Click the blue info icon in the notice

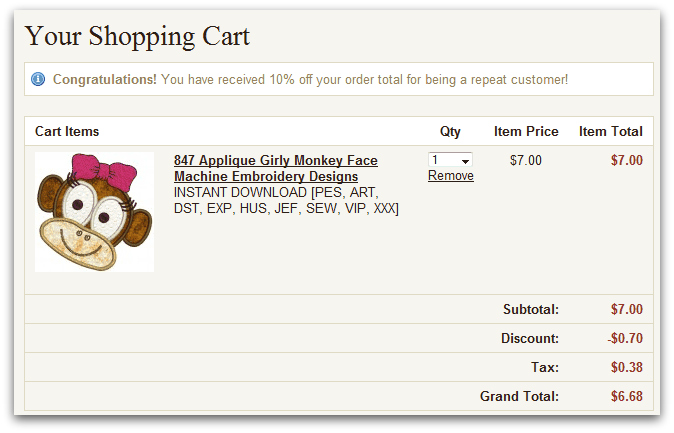point(38,79)
